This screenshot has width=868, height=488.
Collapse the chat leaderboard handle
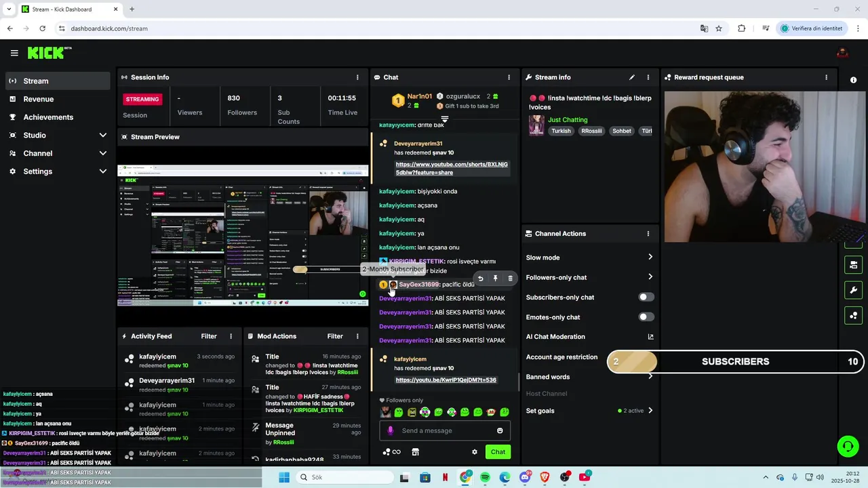pyautogui.click(x=445, y=119)
